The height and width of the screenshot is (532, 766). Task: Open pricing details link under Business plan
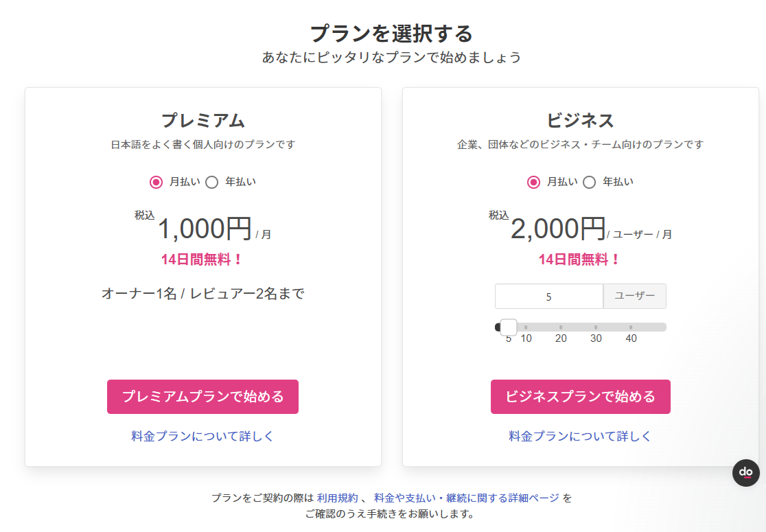point(580,437)
